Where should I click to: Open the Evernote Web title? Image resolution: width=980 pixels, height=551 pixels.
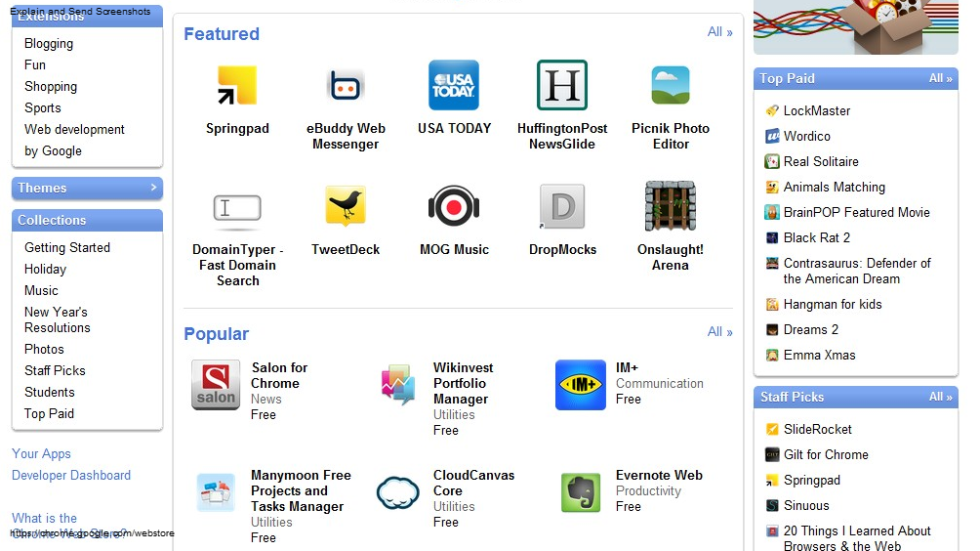(659, 476)
